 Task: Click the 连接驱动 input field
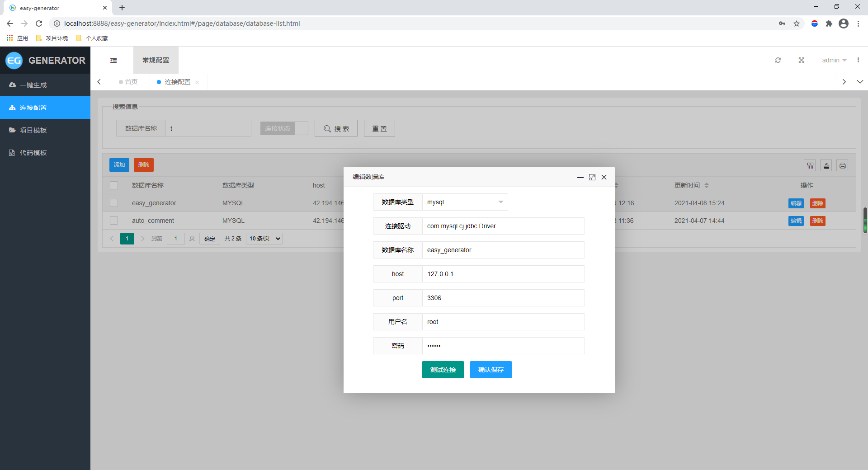(x=504, y=226)
